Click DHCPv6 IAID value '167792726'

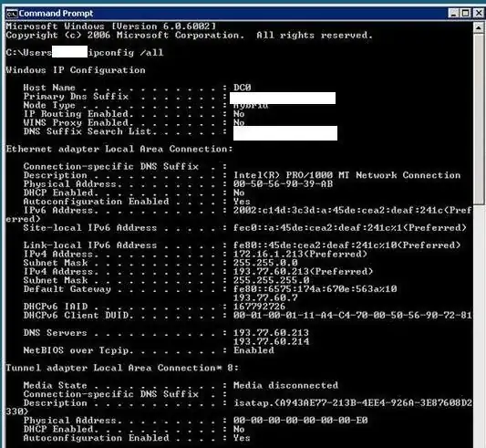click(x=260, y=307)
